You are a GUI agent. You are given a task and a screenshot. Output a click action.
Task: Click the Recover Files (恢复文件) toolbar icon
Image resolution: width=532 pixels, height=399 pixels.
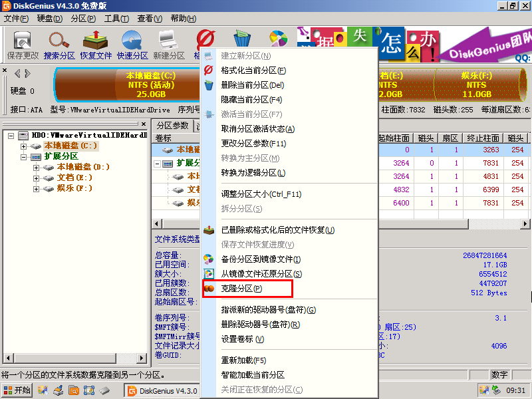(x=96, y=41)
